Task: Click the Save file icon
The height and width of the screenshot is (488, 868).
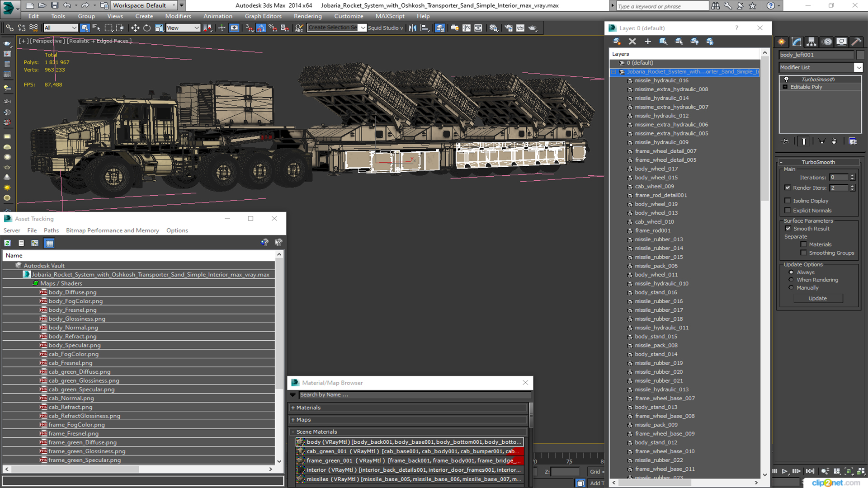Action: coord(54,5)
